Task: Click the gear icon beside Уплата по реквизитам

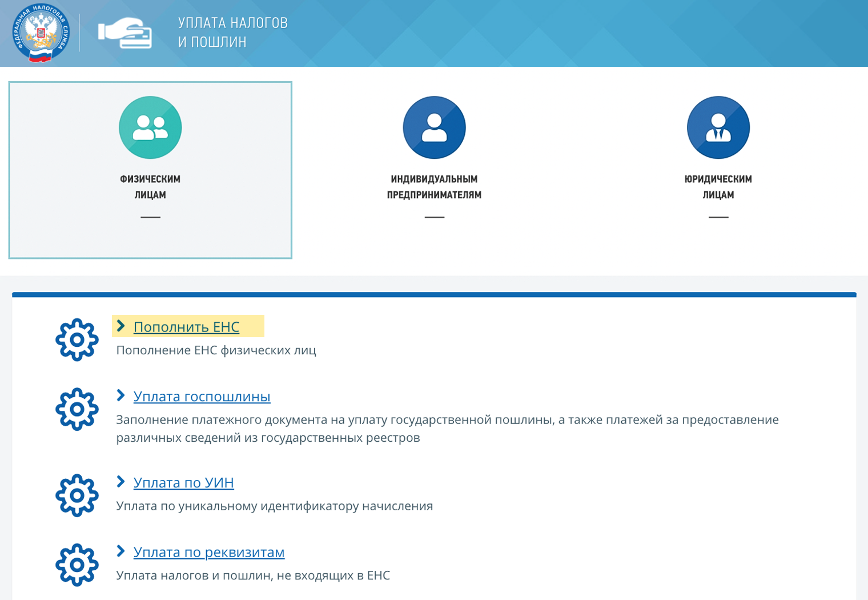Action: click(x=77, y=565)
